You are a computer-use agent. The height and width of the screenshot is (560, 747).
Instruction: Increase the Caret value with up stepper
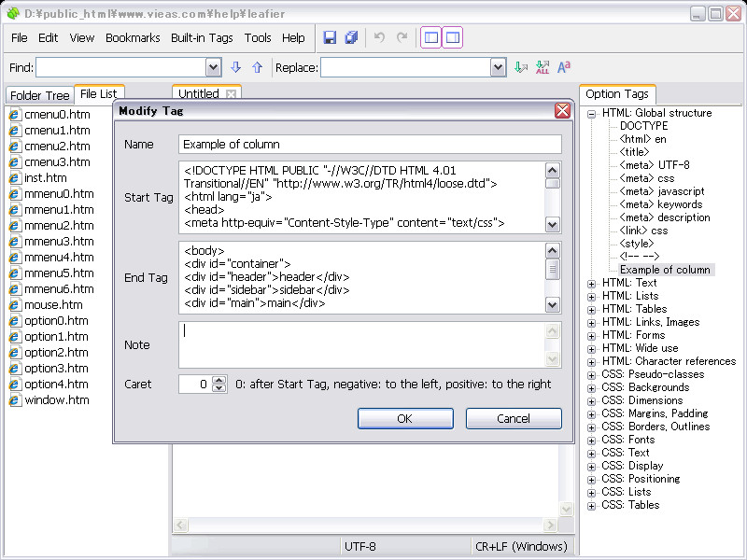(219, 380)
